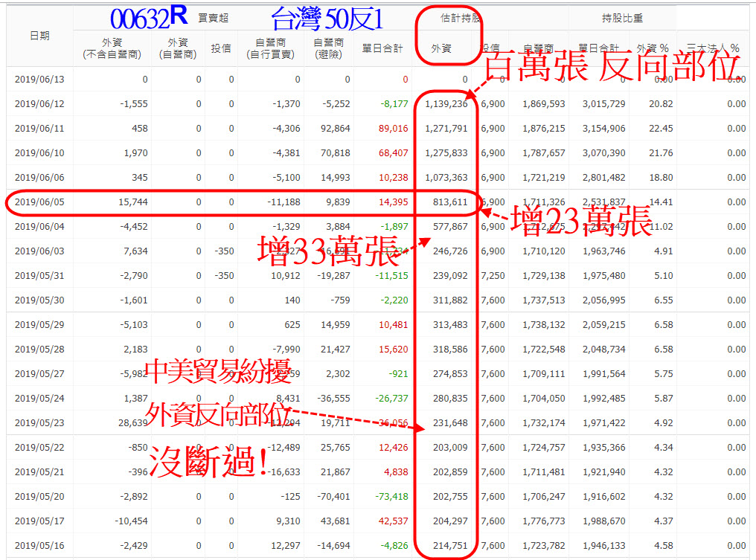The image size is (756, 560).
Task: Click the 日期 column header
Action: pyautogui.click(x=39, y=36)
